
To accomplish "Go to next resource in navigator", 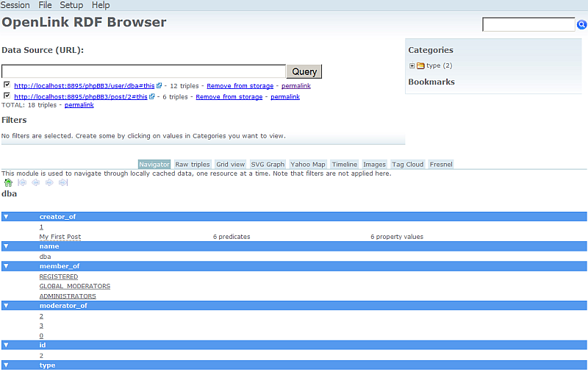I will click(x=49, y=182).
